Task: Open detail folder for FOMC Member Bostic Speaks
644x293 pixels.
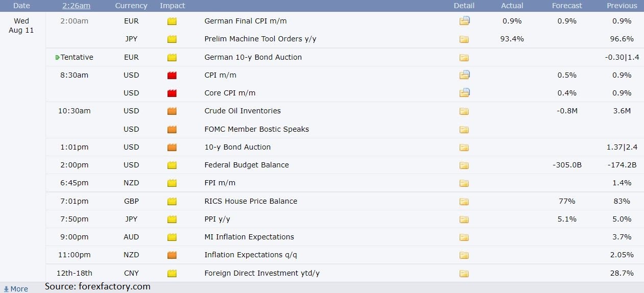Action: [x=464, y=130]
